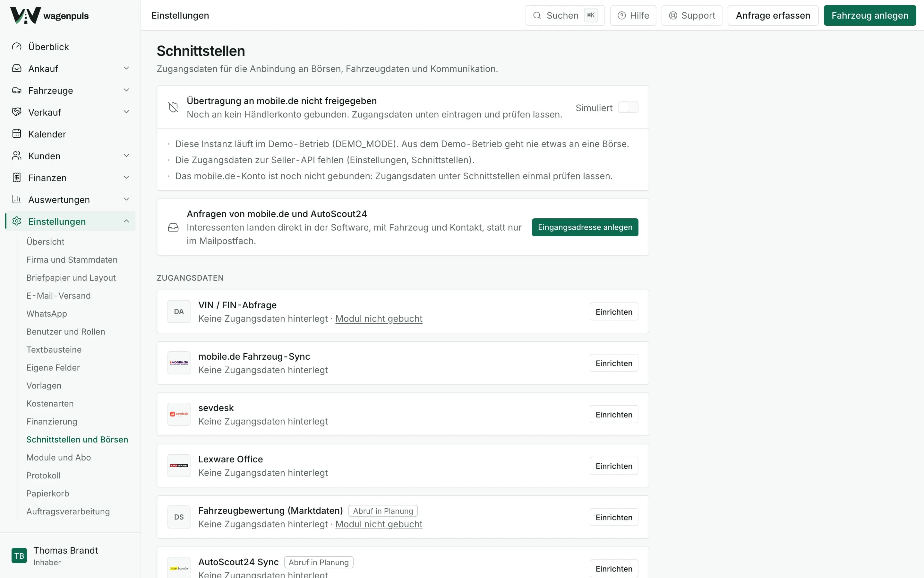Expand the Fahrzeuge menu chevron
This screenshot has width=924, height=578.
pos(126,90)
